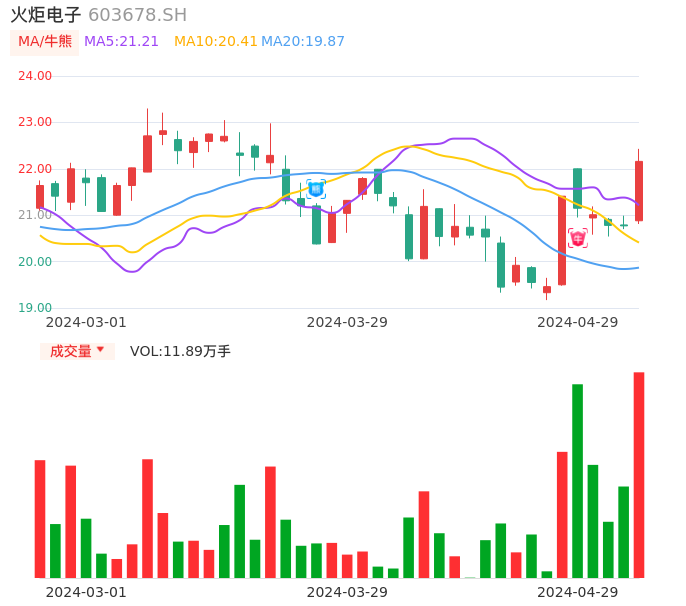Click the 24.00 price axis label

click(35, 76)
